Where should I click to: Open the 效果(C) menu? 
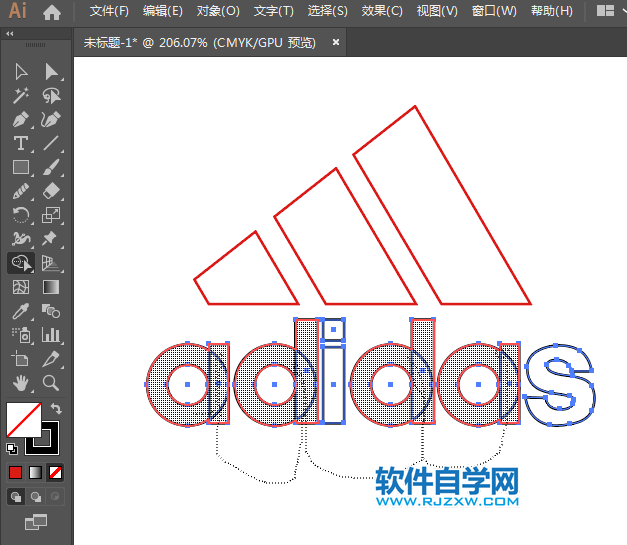pyautogui.click(x=382, y=11)
